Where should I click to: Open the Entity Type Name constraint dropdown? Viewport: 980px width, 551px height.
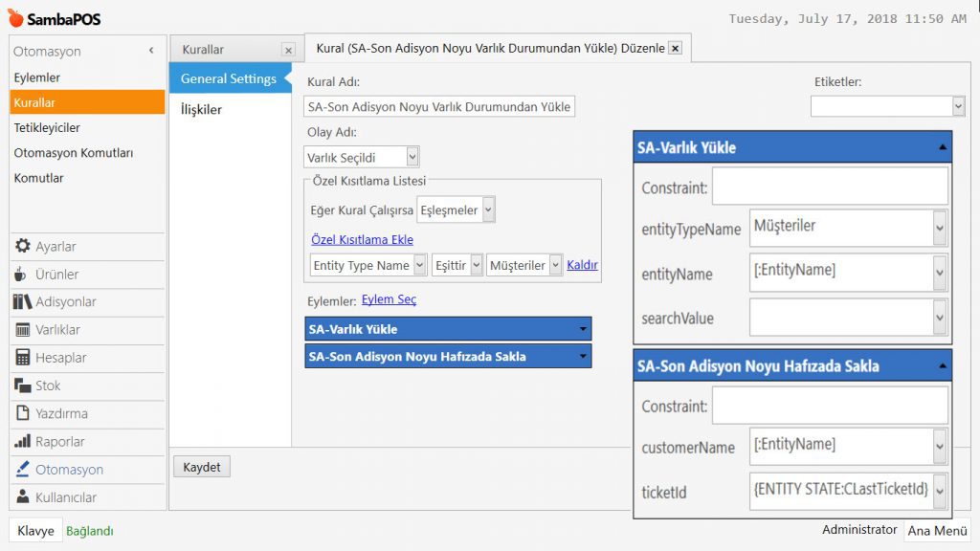point(419,266)
